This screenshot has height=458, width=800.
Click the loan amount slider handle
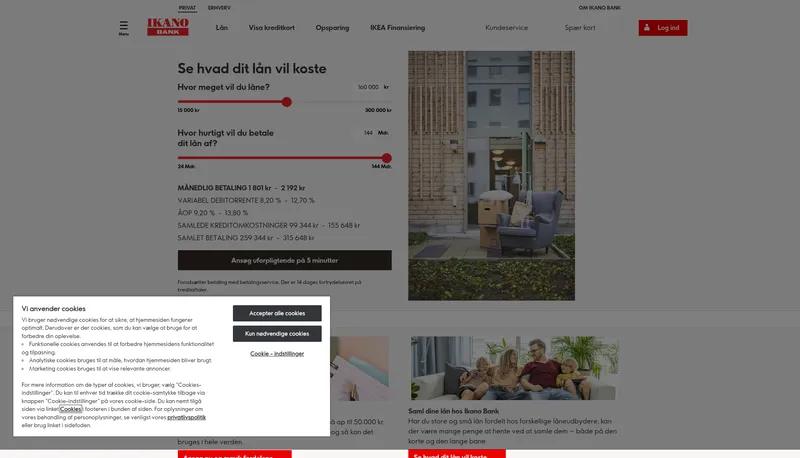point(287,102)
